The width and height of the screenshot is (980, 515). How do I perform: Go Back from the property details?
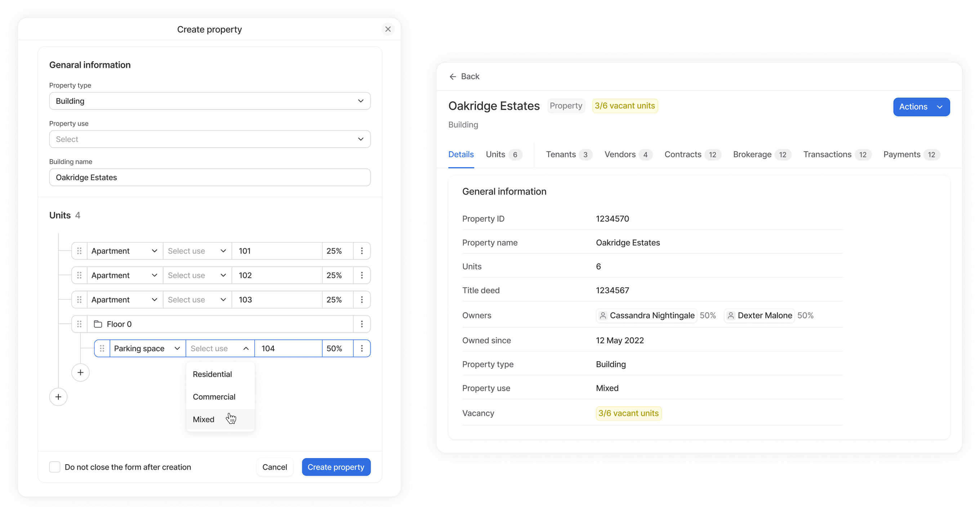(x=464, y=76)
